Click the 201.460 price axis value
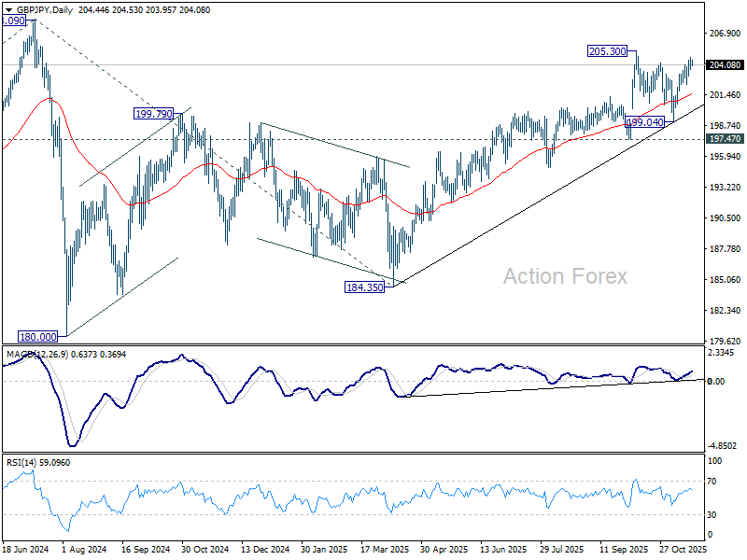Screen dimensions: 747x560 coord(725,95)
